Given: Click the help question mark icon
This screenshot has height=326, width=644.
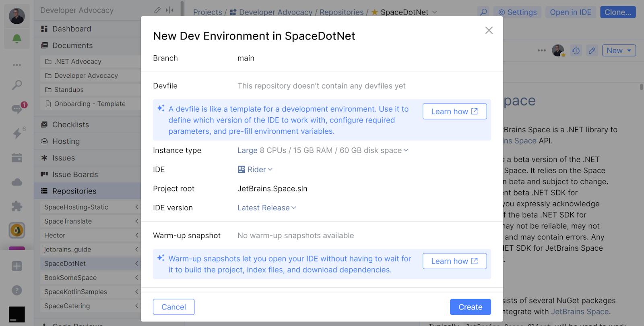Looking at the screenshot, I should pos(17,290).
